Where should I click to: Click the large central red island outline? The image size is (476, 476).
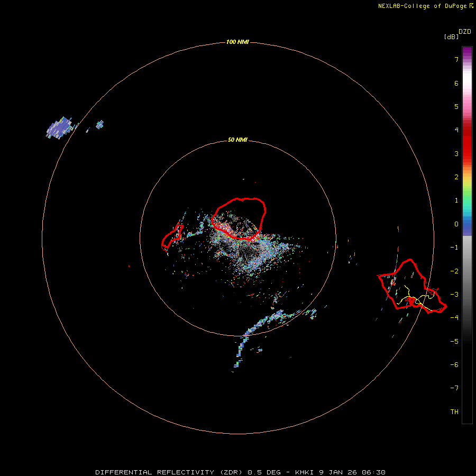(x=239, y=219)
